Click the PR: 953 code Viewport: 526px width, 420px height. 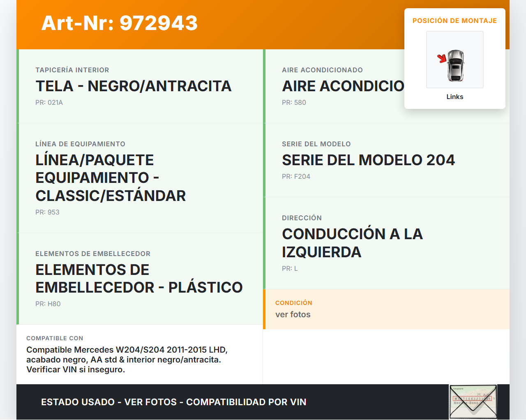coord(47,212)
